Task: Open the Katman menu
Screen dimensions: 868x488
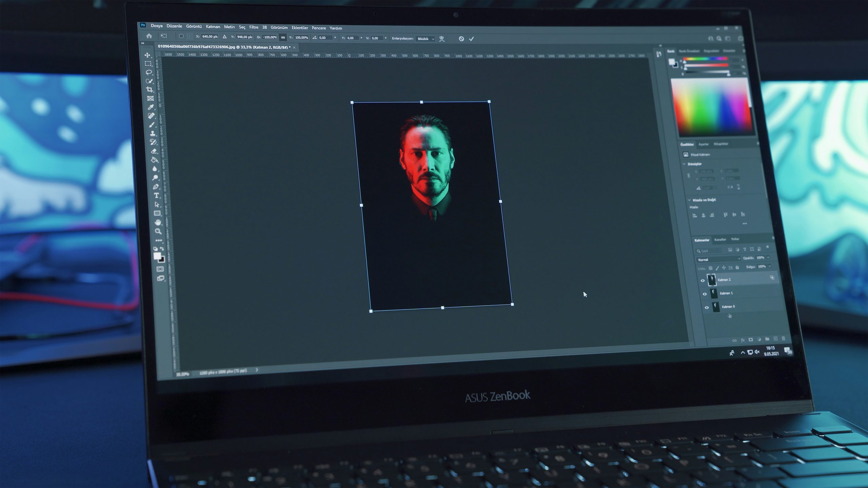Action: (x=212, y=28)
